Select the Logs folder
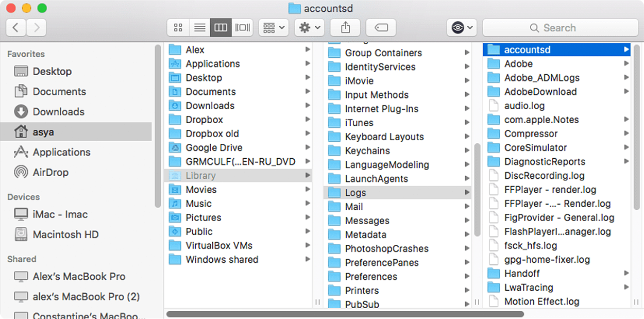The height and width of the screenshot is (319, 644). pyautogui.click(x=398, y=193)
